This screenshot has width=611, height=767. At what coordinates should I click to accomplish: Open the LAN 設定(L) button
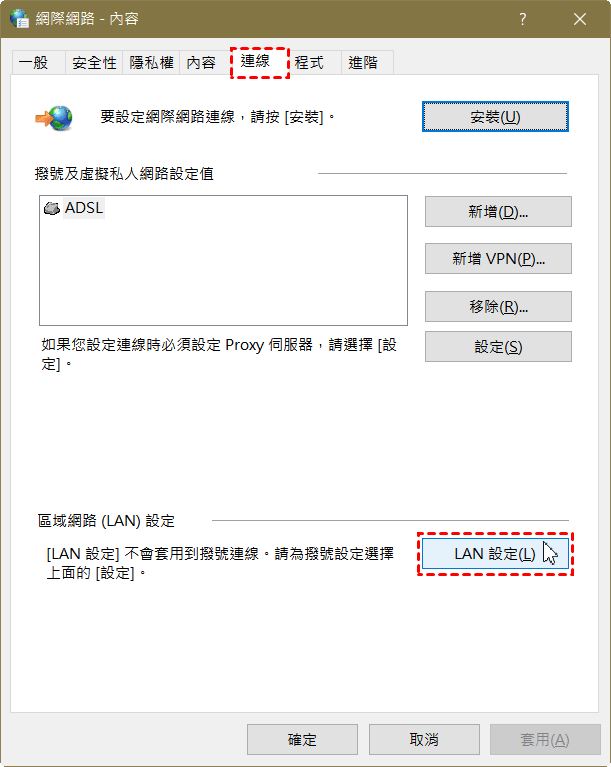coord(495,554)
